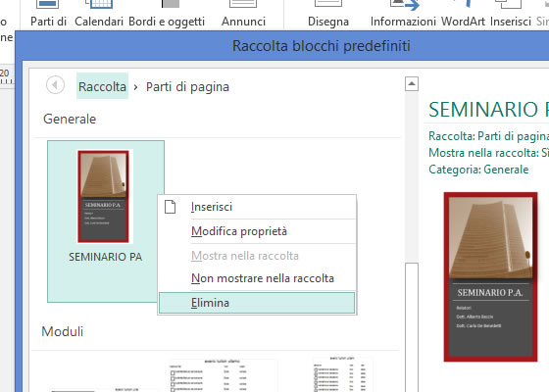Open Bordi e oggetti ribbon gallery
The image size is (549, 392).
pyautogui.click(x=167, y=14)
